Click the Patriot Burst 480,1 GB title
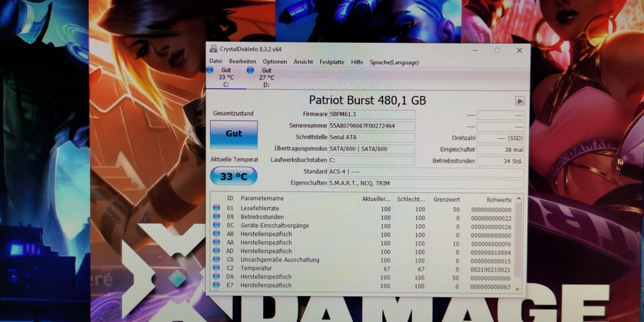 367,100
